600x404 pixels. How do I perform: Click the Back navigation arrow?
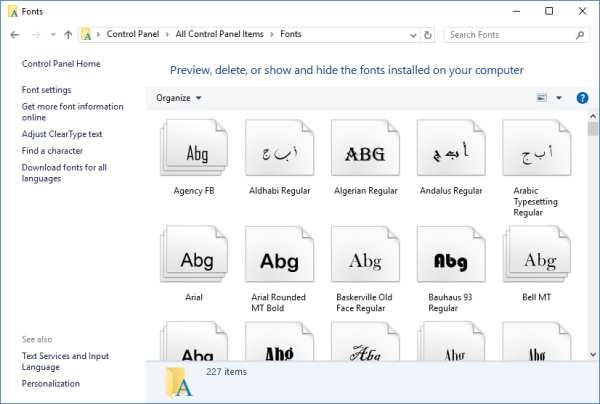[15, 35]
